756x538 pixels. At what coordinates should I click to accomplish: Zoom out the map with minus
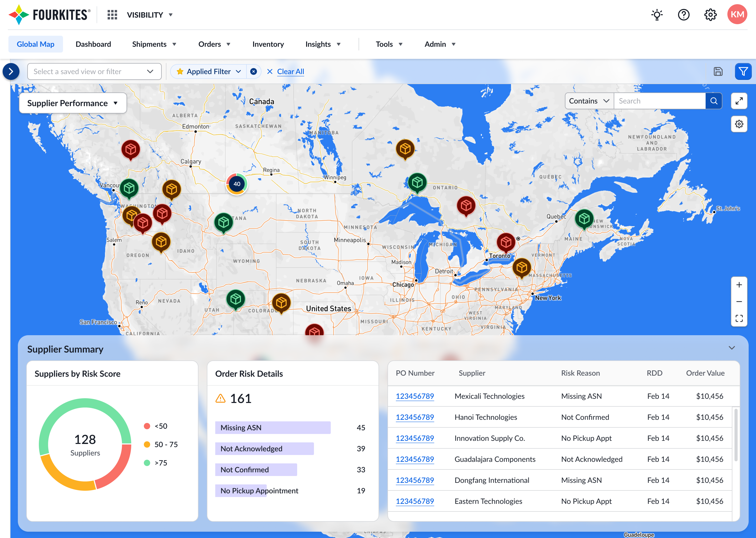tap(739, 302)
